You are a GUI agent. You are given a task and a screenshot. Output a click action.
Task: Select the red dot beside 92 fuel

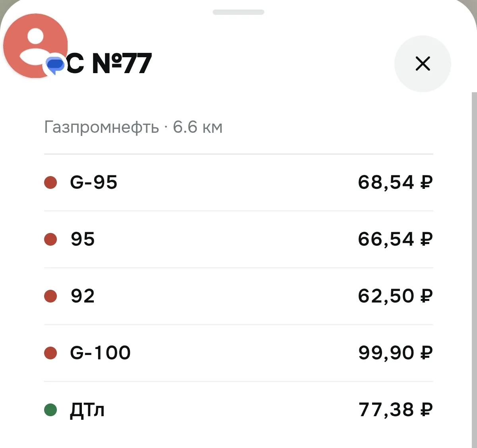[x=50, y=297]
